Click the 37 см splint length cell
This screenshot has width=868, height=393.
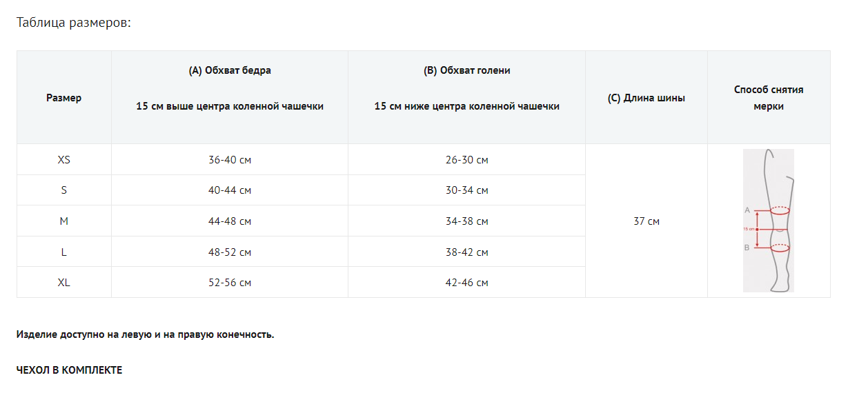[647, 221]
